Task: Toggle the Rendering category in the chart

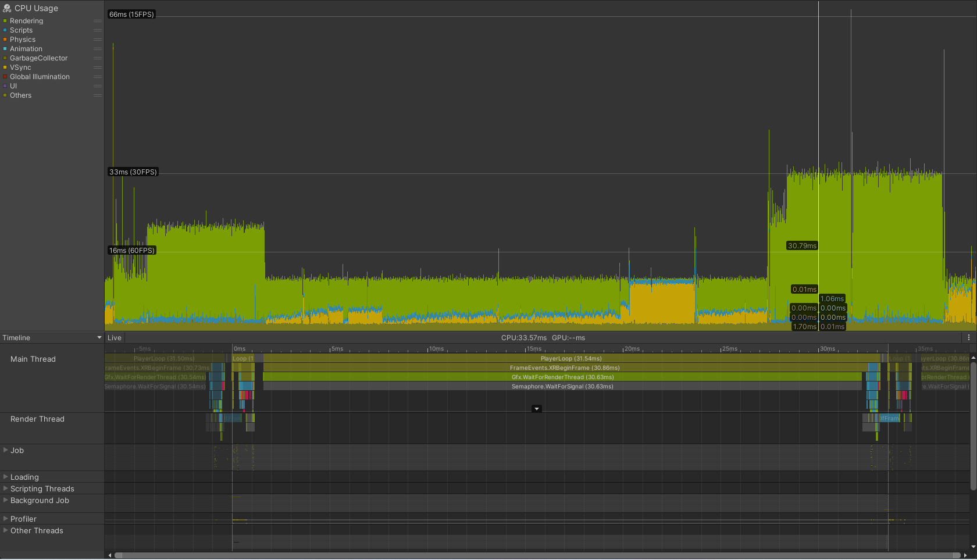Action: point(5,21)
